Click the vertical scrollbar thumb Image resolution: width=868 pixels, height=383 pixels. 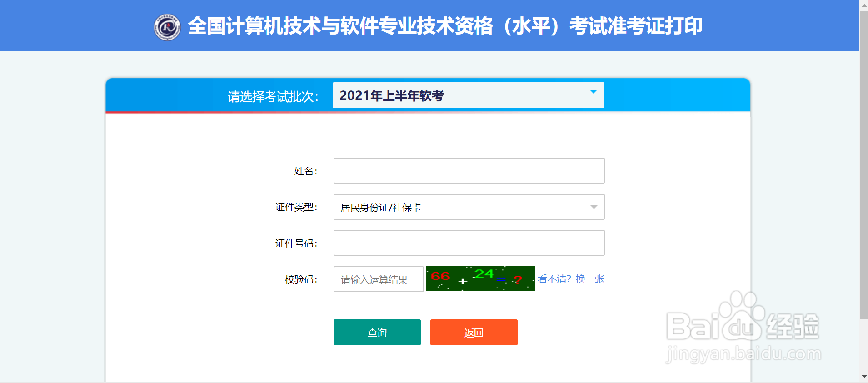click(863, 164)
